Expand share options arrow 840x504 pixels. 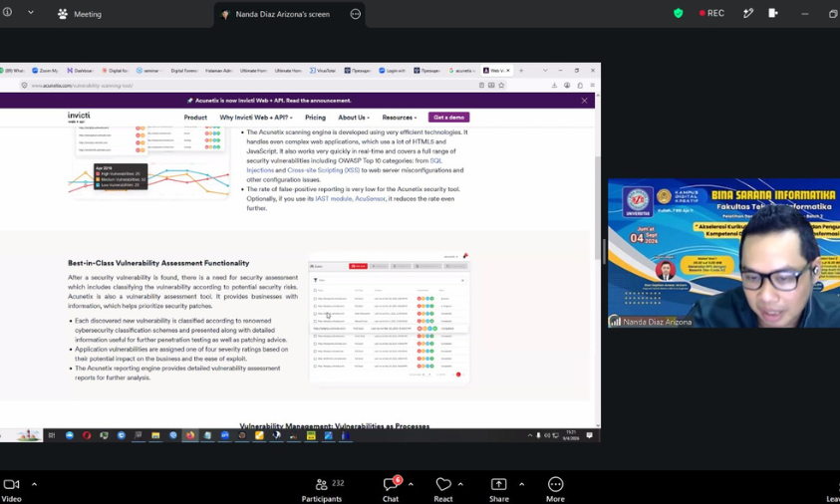point(522,484)
